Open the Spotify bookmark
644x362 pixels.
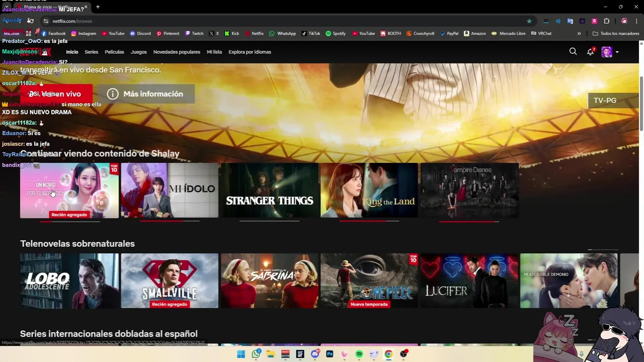(336, 34)
